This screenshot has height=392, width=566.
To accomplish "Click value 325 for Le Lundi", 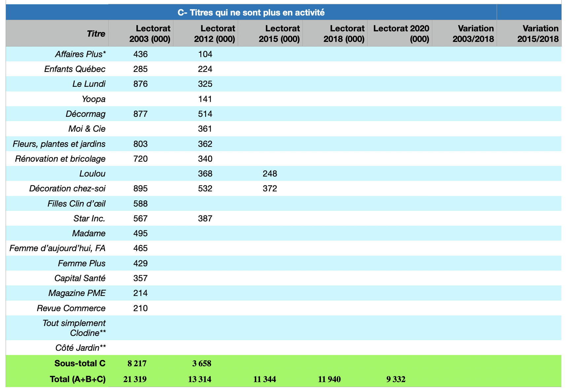I will click(x=205, y=84).
